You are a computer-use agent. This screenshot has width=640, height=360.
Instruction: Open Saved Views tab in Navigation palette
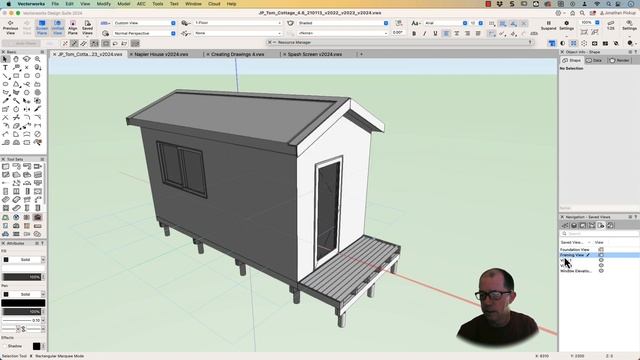tap(601, 225)
